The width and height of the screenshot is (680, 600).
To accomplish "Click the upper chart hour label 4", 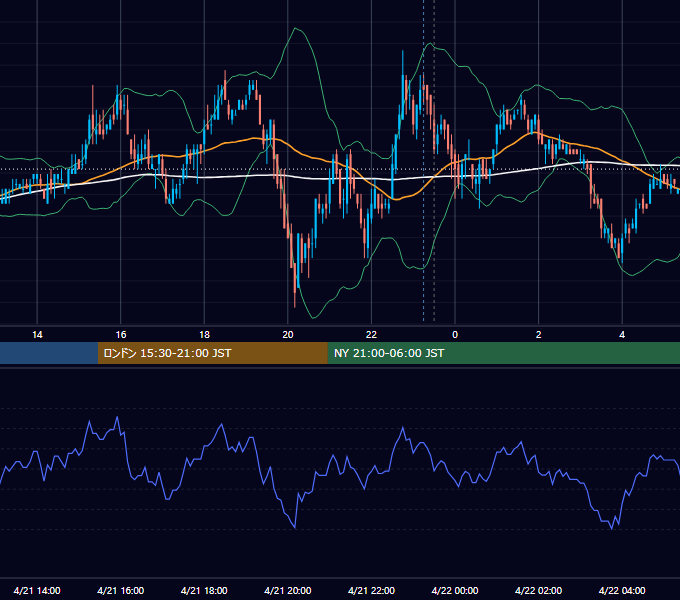I will [622, 335].
